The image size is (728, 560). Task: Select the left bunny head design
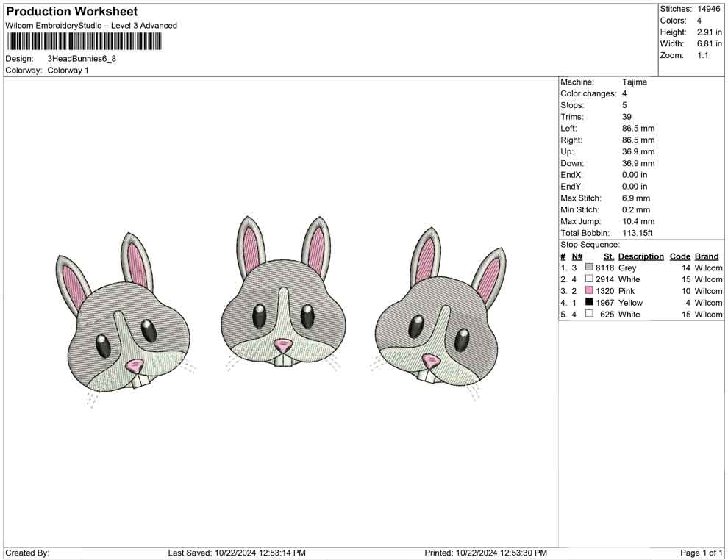(126, 321)
